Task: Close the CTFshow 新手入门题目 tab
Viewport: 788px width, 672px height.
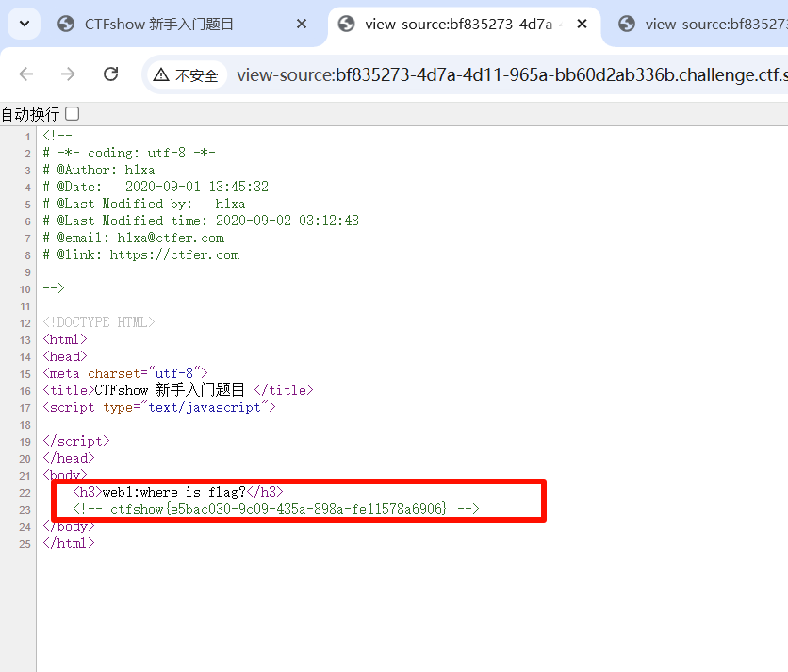Action: [302, 25]
